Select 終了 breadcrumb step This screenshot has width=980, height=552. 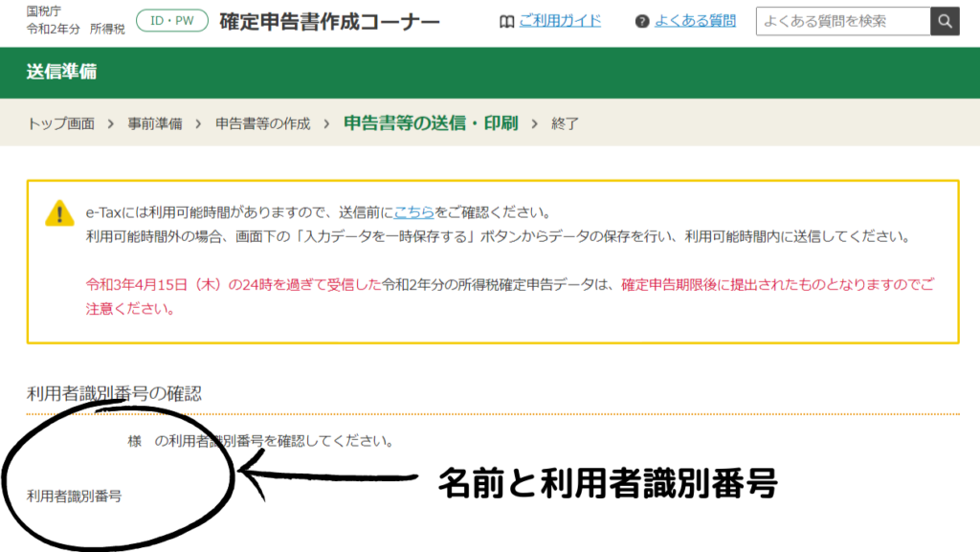tap(565, 123)
